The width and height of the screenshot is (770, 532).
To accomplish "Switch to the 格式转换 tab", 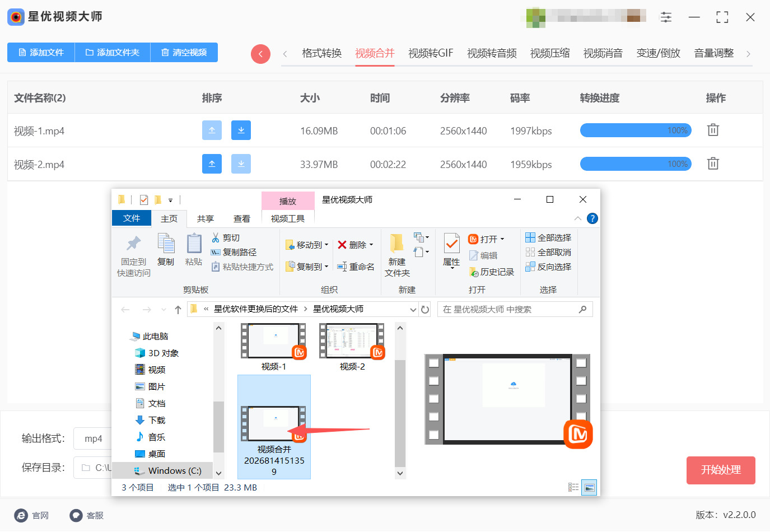I will pos(322,54).
